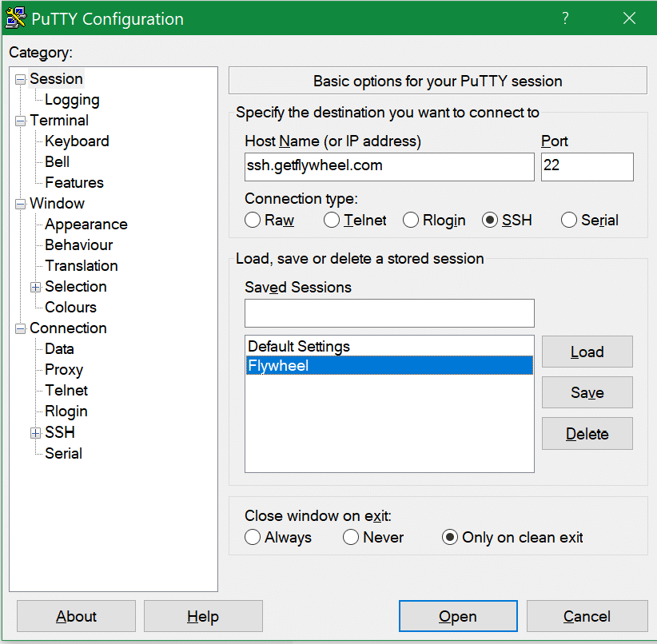Click the PuTTY icon in title bar
The width and height of the screenshot is (657, 644).
17,18
